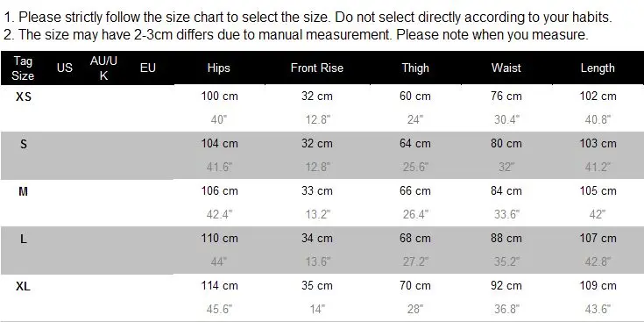Select the Thigh column header
The height and width of the screenshot is (322, 644).
[415, 68]
